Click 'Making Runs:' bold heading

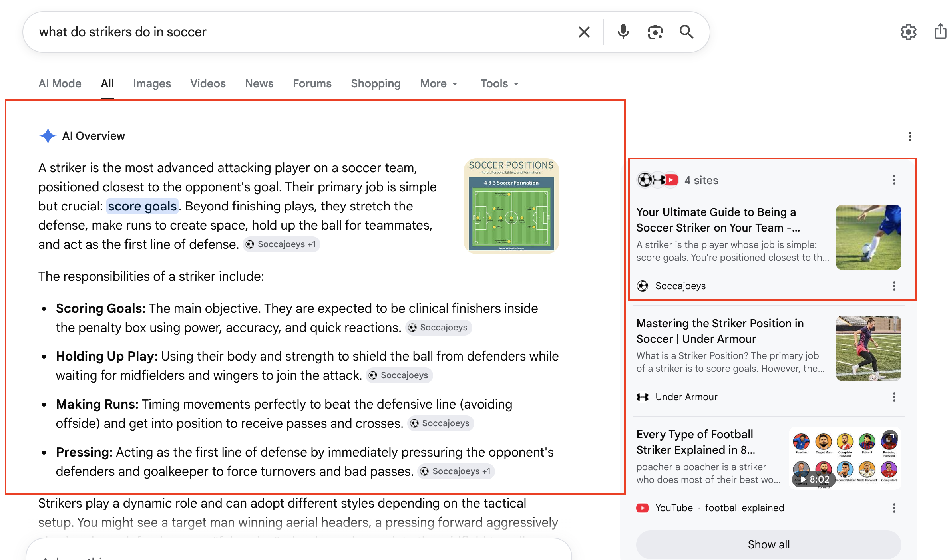[x=97, y=404]
